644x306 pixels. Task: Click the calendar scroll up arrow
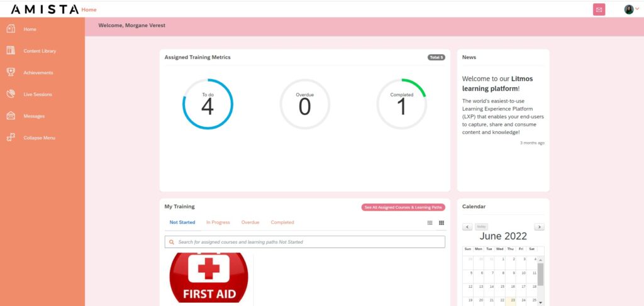pos(540,260)
